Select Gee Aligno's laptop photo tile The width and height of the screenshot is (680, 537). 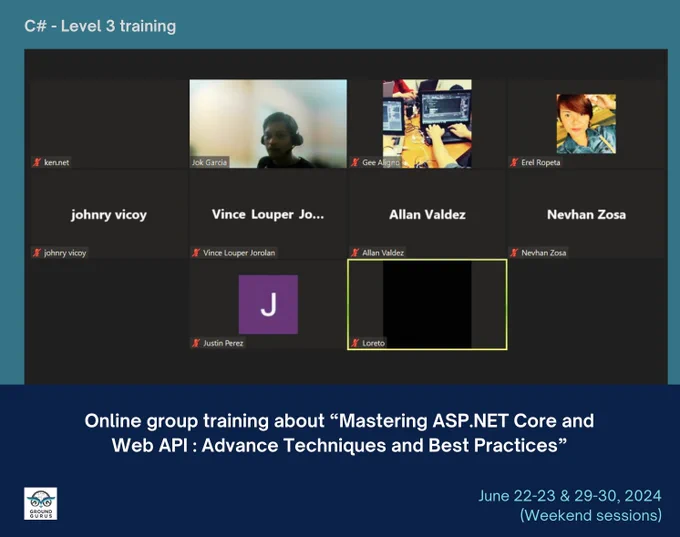tap(427, 124)
